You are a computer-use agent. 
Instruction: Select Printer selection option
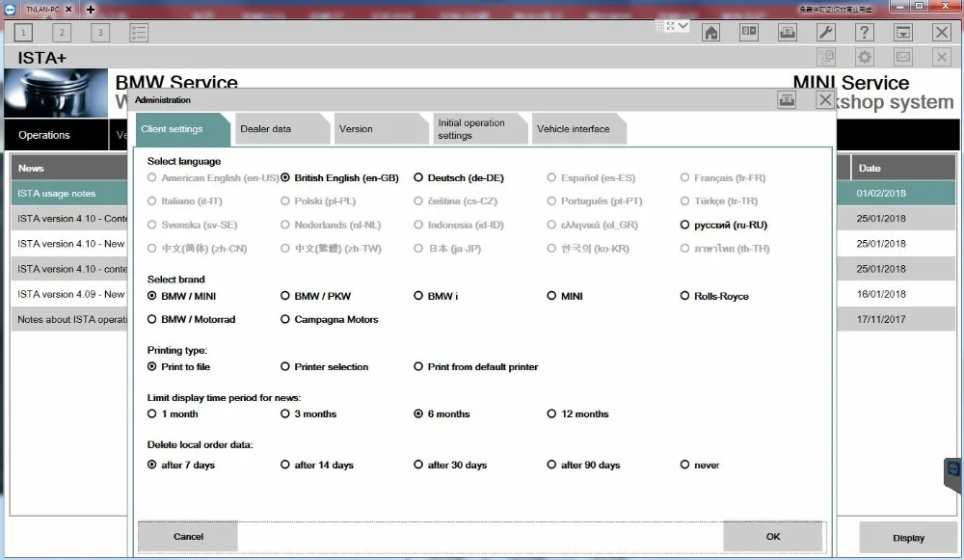325,366
